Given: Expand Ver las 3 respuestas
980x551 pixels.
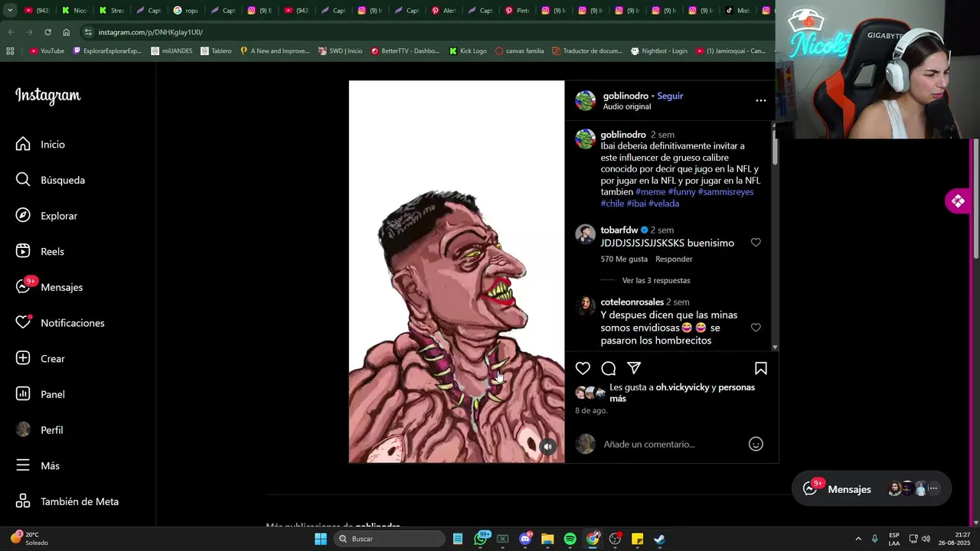Looking at the screenshot, I should click(x=656, y=280).
